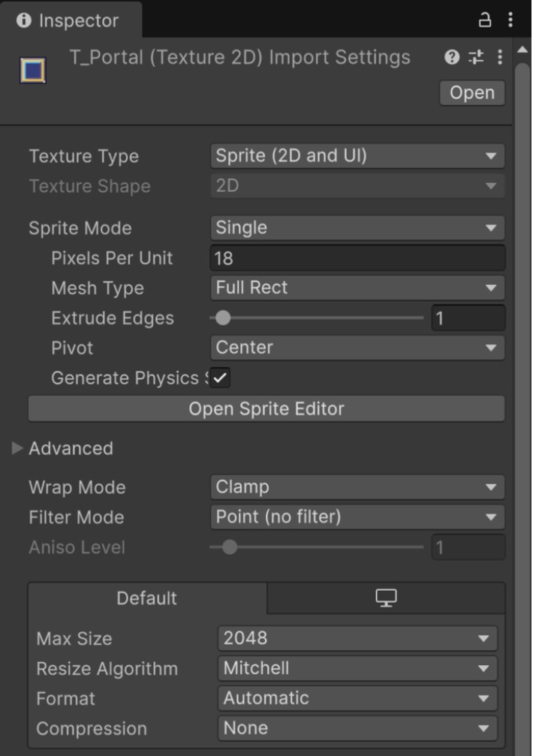Click the Extrude Edges value field
The width and height of the screenshot is (533, 756).
(x=468, y=318)
